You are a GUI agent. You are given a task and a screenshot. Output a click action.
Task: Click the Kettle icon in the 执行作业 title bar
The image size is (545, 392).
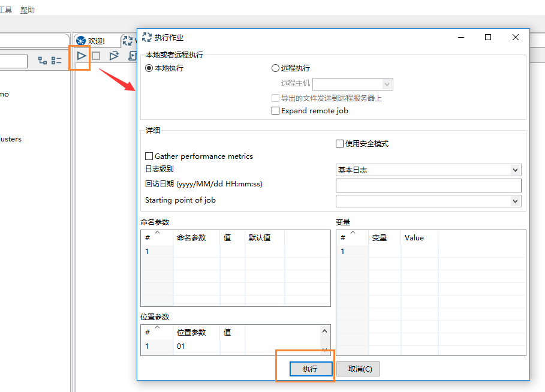coord(146,37)
